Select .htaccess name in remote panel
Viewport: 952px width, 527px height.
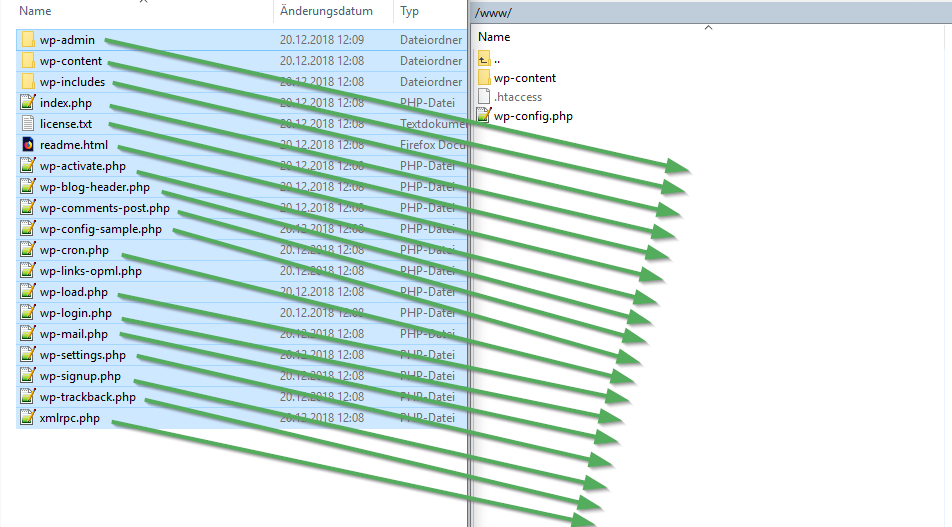tap(518, 97)
